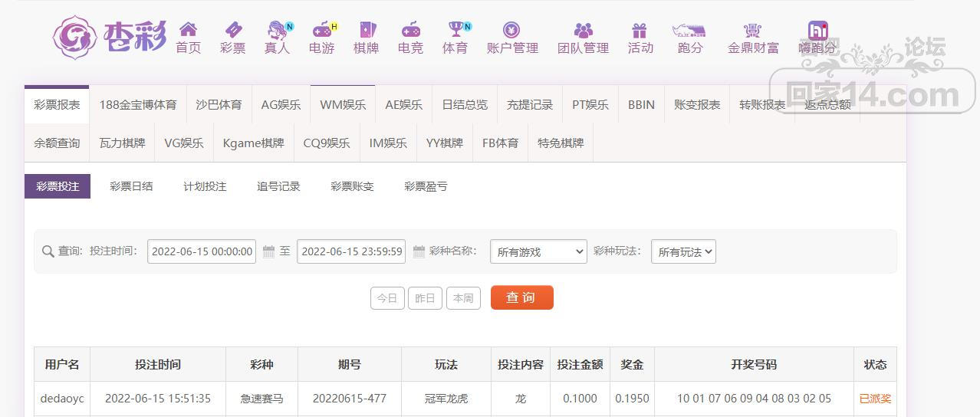The width and height of the screenshot is (980, 417).
Task: Click the 今日 quick range button
Action: 387,298
